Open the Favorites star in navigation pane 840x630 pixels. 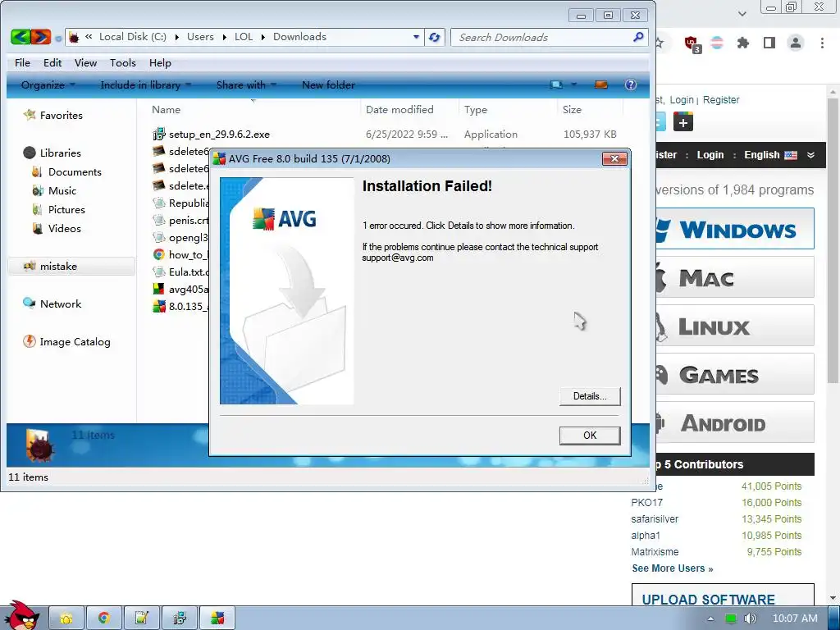pos(30,115)
